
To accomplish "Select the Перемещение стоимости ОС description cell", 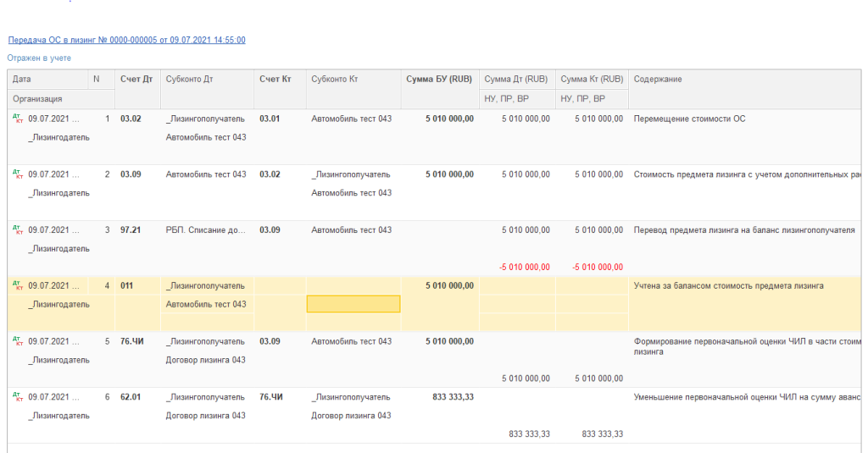I will [x=689, y=119].
